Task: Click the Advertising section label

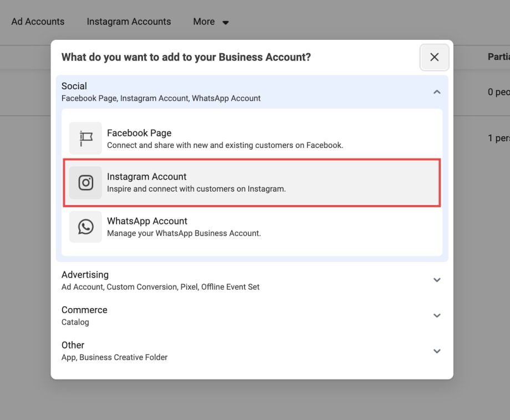Action: 85,275
